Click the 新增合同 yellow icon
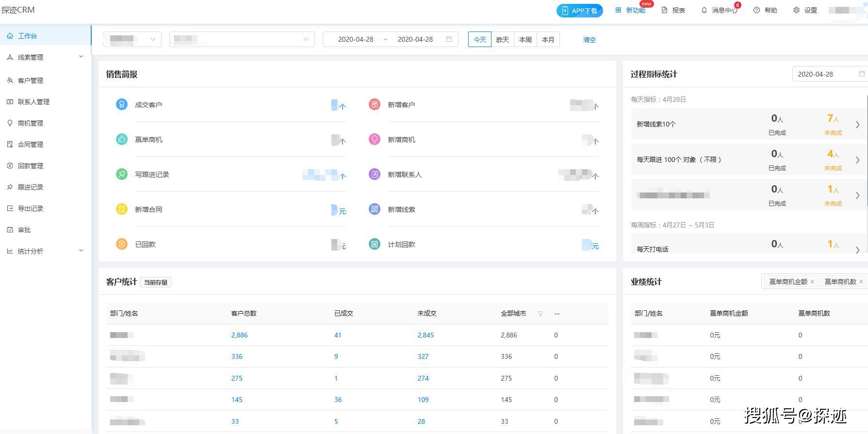The image size is (868, 434). (122, 209)
